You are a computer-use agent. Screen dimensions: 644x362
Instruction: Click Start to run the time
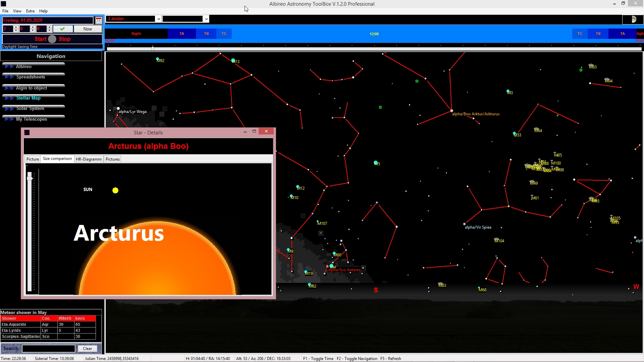point(40,39)
